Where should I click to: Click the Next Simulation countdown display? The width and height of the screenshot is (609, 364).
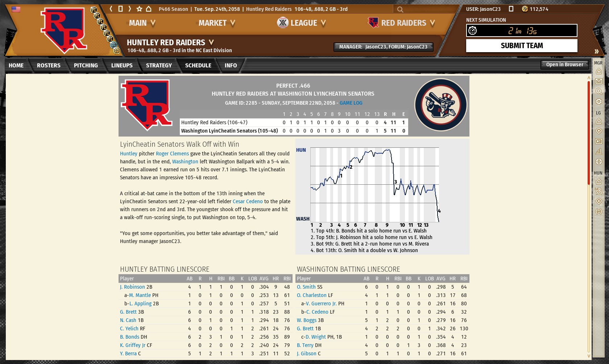click(522, 31)
